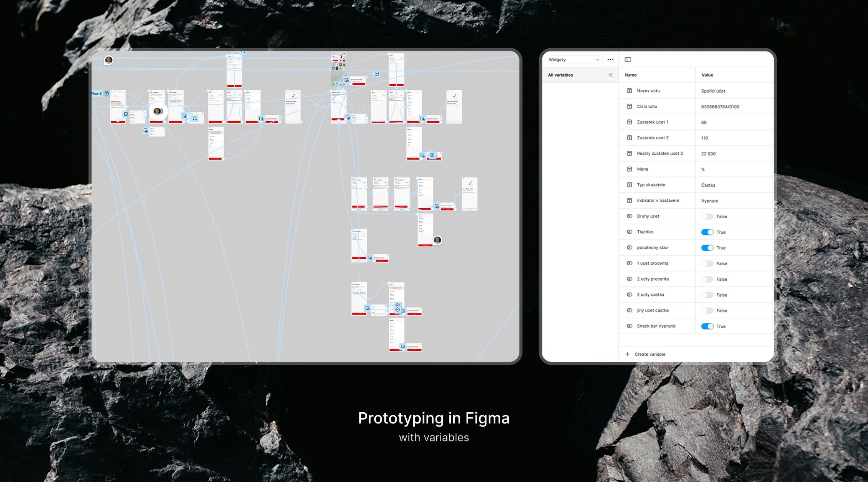
Task: Turn off the pocatecny stav switch
Action: [x=707, y=248]
